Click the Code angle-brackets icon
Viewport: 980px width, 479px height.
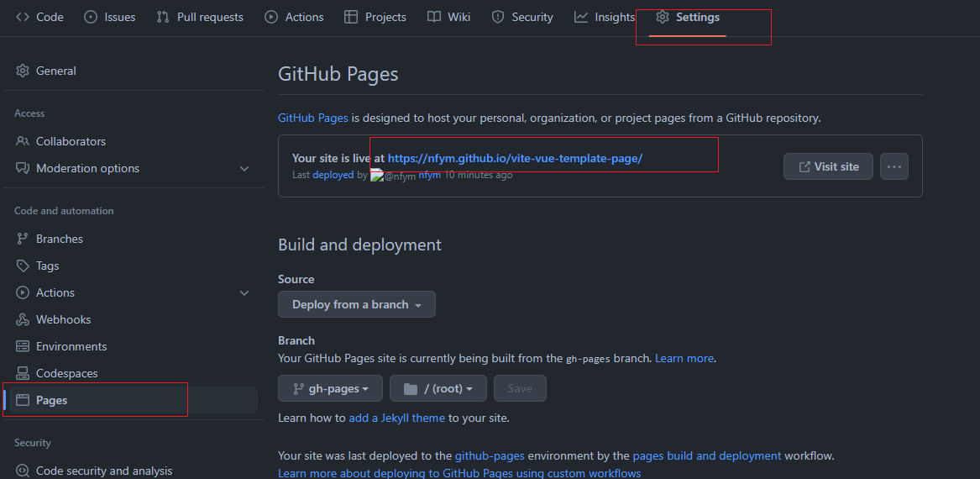point(23,18)
